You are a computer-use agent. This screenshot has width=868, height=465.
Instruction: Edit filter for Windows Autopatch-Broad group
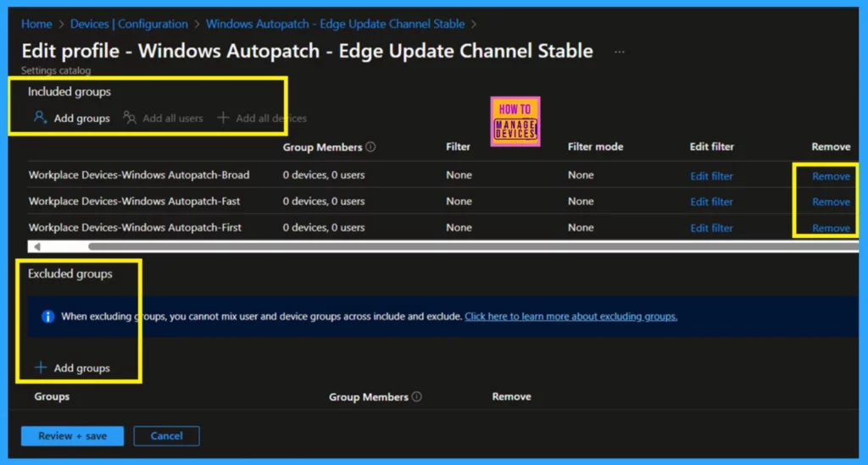(x=711, y=176)
